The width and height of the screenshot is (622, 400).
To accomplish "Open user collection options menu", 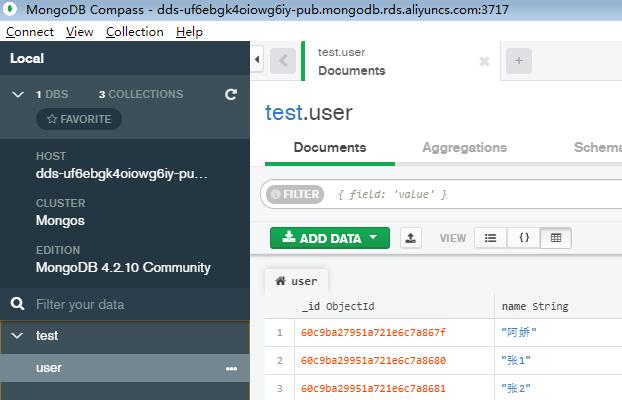I will pyautogui.click(x=231, y=369).
